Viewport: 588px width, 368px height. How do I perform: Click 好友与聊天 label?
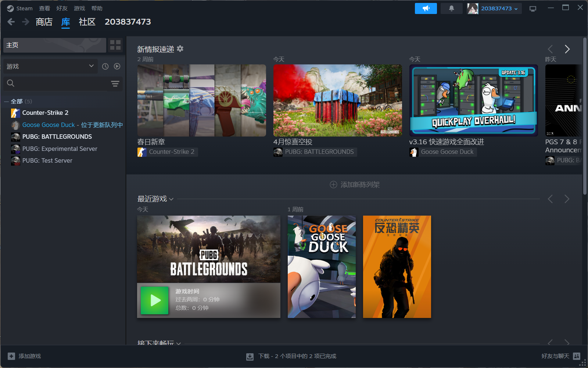[x=555, y=356]
